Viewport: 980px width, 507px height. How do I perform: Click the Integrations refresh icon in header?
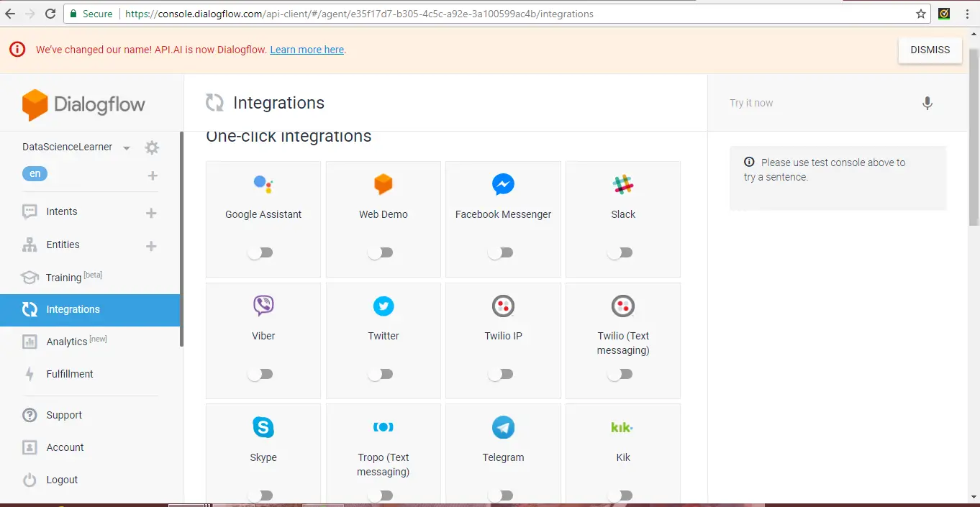214,103
